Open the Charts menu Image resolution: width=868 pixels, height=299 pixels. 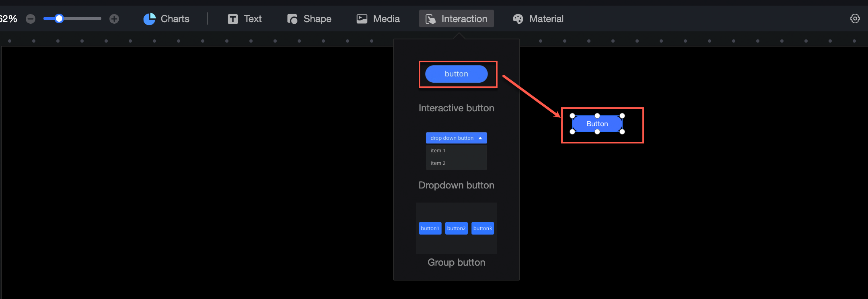[167, 19]
